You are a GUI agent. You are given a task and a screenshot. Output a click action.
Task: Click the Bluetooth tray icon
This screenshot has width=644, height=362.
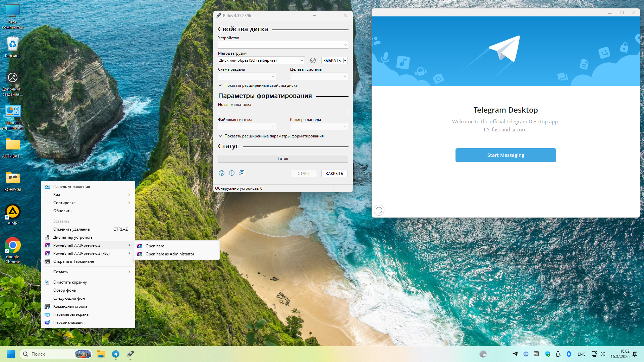569,354
